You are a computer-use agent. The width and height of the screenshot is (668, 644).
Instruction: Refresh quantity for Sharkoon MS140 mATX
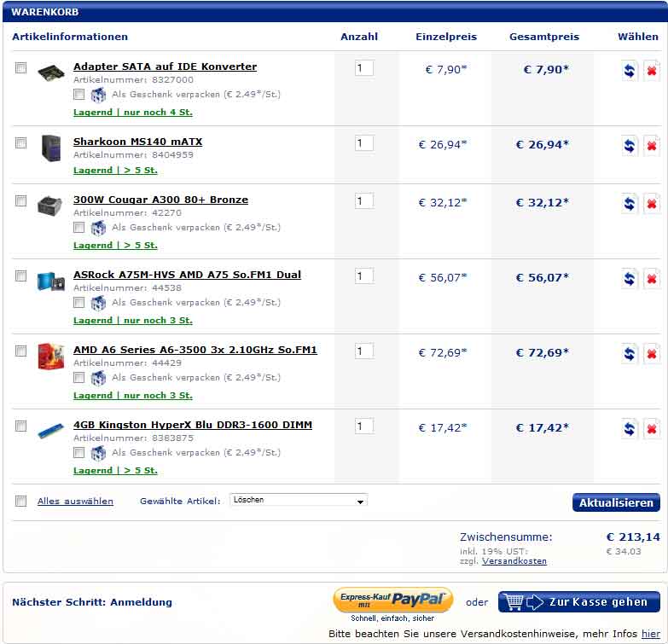pyautogui.click(x=630, y=146)
